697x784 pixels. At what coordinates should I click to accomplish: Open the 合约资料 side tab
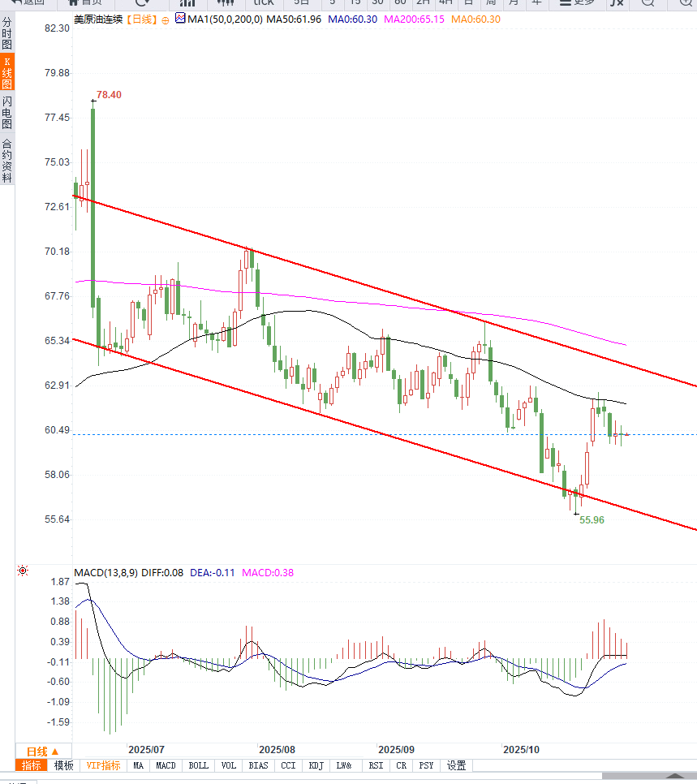pyautogui.click(x=7, y=160)
